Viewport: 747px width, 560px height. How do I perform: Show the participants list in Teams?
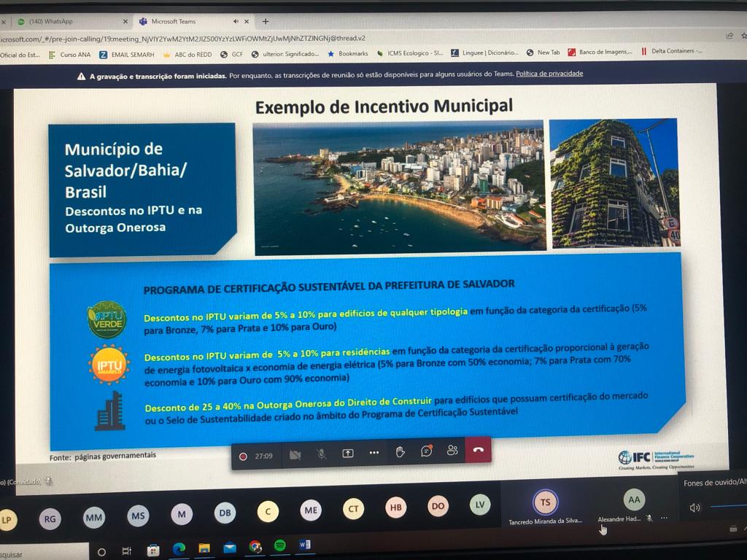[452, 454]
